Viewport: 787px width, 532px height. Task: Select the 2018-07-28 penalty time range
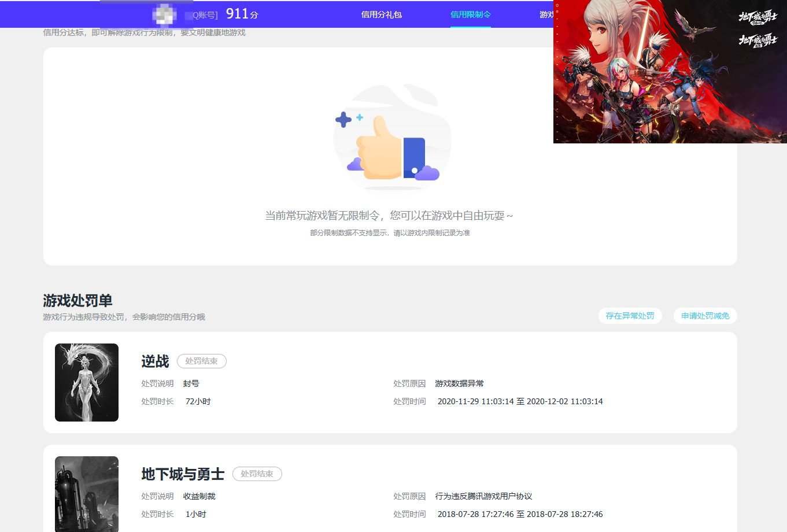[520, 514]
